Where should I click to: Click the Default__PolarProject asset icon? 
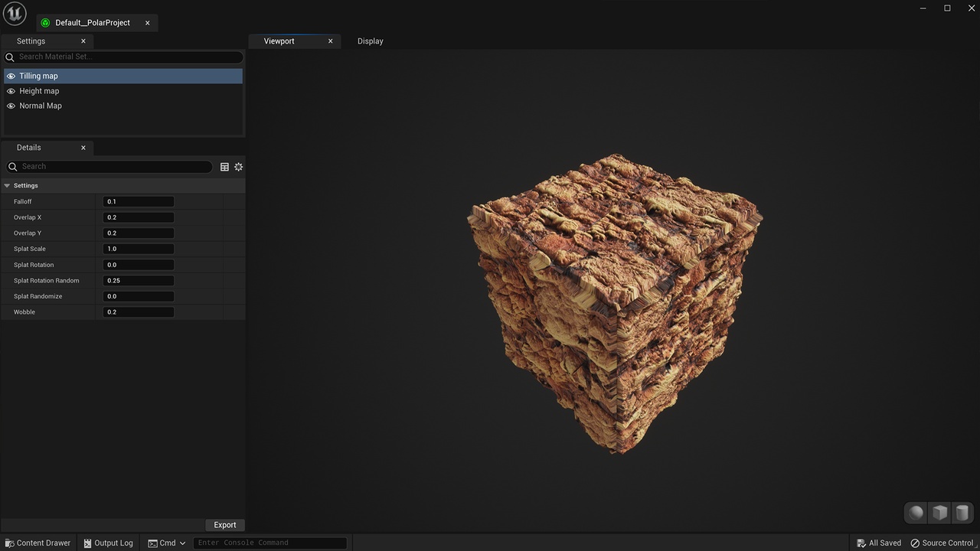coord(45,23)
